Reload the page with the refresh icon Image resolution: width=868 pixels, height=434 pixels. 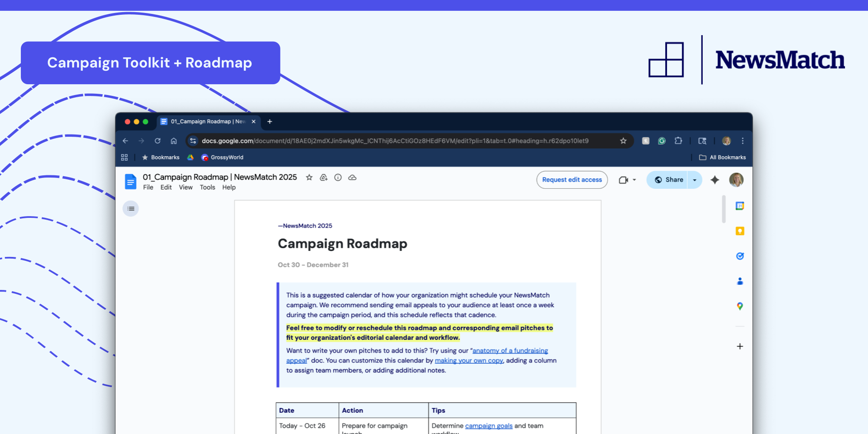point(158,141)
